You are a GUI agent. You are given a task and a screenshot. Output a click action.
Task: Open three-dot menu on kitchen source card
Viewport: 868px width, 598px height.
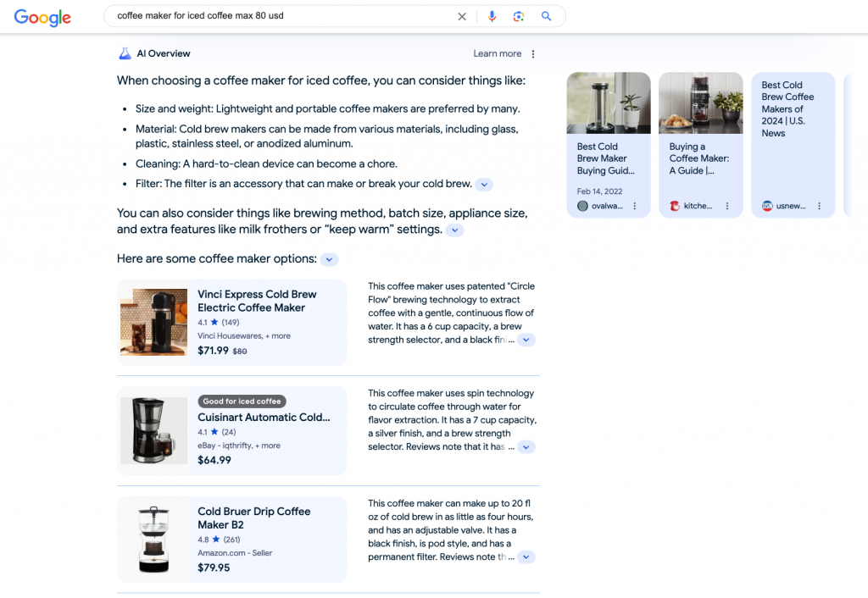click(726, 206)
